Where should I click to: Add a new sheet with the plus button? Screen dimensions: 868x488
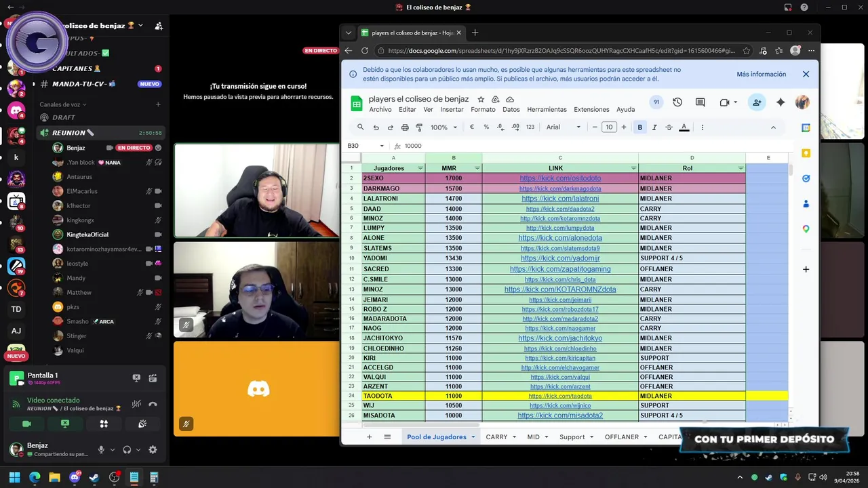click(x=369, y=437)
